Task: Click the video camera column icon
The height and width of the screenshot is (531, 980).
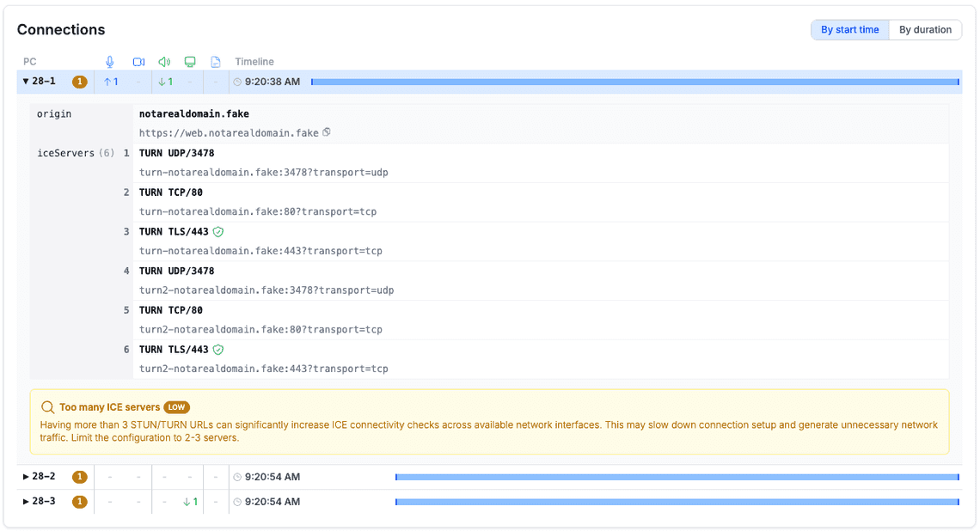Action: 138,62
